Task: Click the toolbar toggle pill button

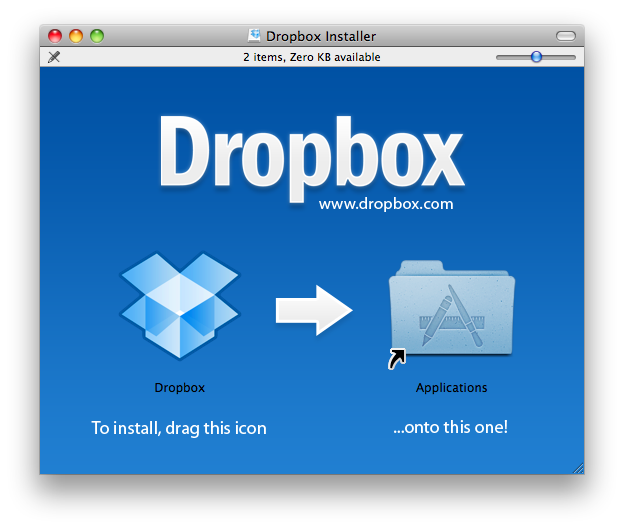Action: point(566,36)
